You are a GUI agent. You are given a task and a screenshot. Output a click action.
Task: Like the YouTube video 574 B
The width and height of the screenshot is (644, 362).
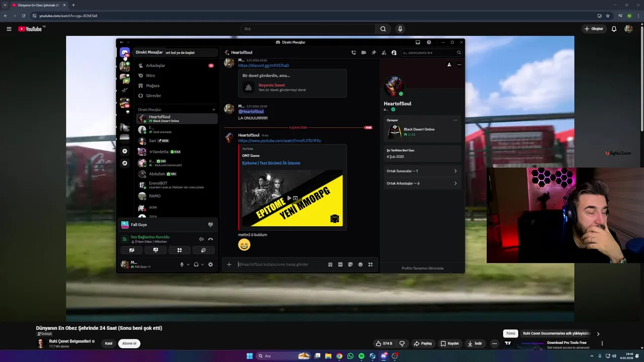[384, 343]
